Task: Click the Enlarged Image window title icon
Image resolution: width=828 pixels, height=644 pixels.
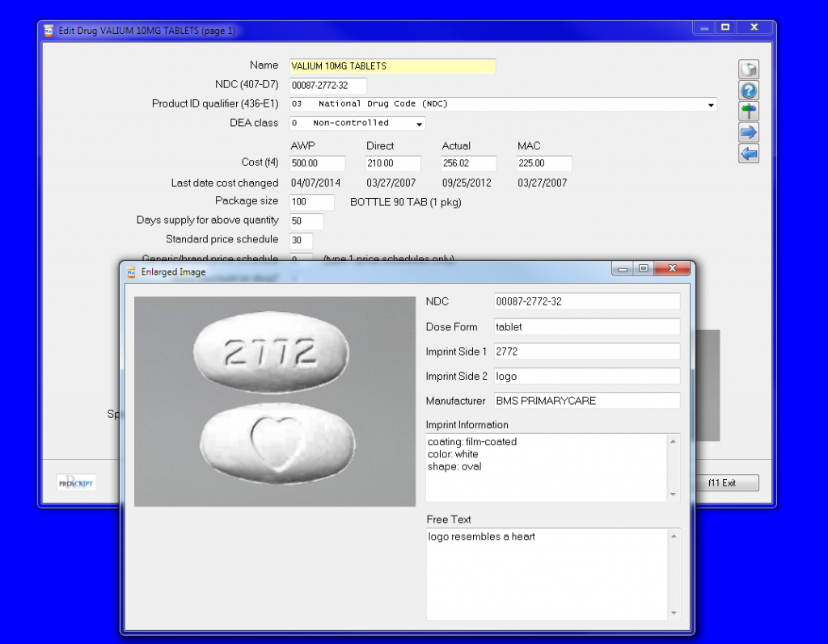Action: coord(130,272)
